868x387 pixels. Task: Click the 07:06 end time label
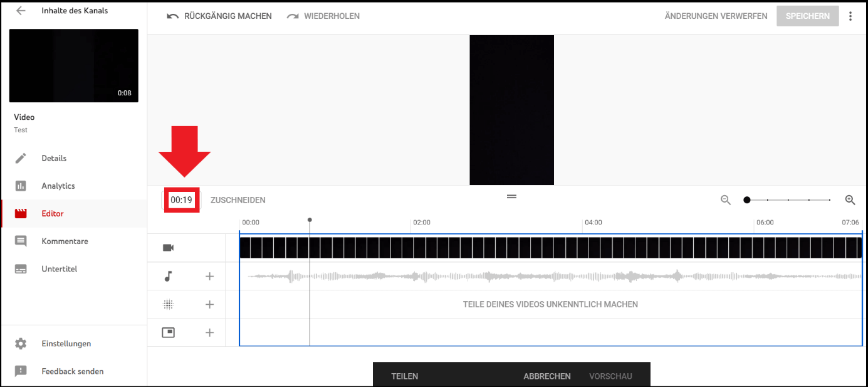tap(850, 223)
